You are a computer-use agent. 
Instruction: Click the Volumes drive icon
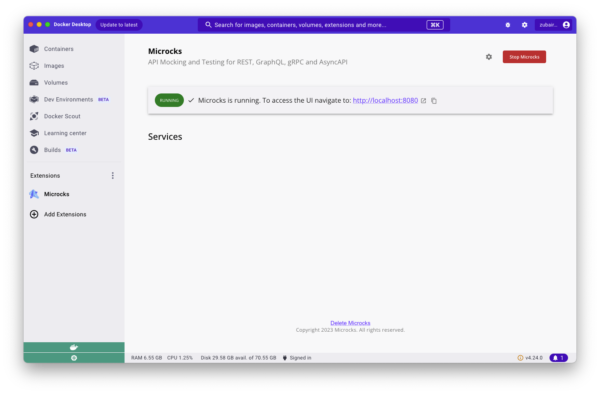(34, 82)
